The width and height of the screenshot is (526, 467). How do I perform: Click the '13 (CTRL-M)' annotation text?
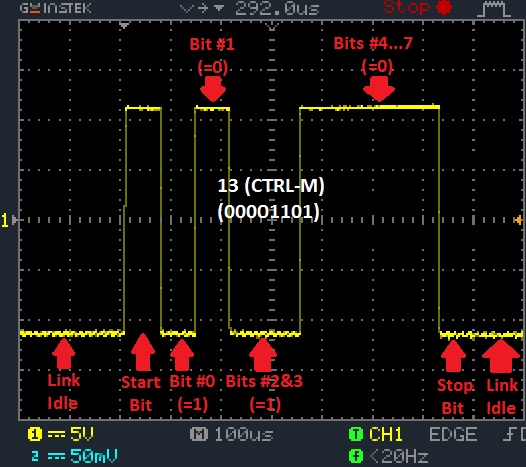pos(271,186)
